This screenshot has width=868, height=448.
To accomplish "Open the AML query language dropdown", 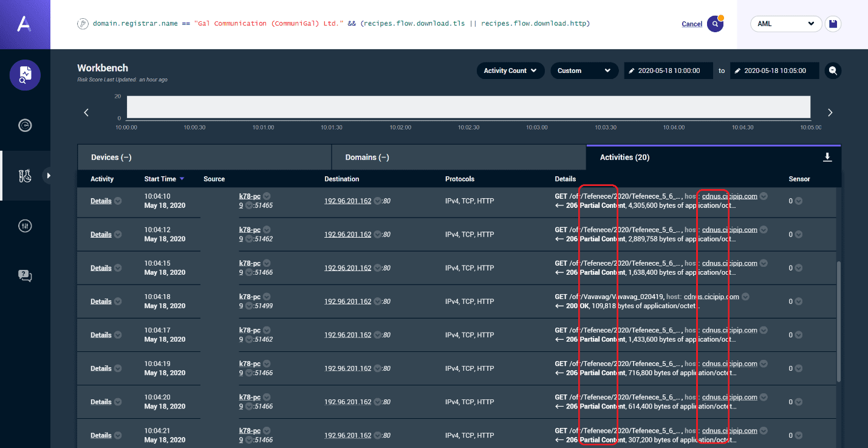I will click(785, 24).
